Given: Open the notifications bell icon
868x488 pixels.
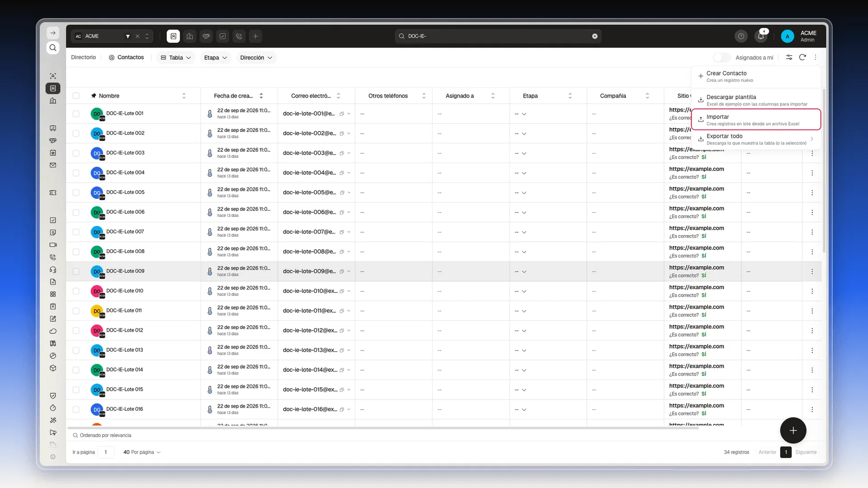Looking at the screenshot, I should [x=761, y=36].
